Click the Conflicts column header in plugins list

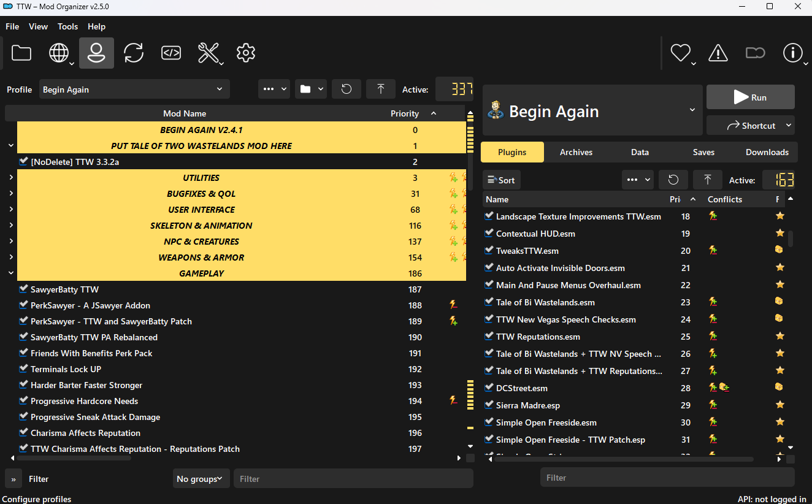(x=725, y=199)
